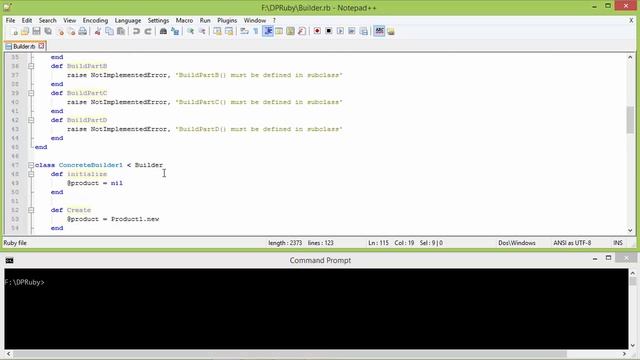640x360 pixels.
Task: Open the Encoding menu
Action: click(x=95, y=20)
